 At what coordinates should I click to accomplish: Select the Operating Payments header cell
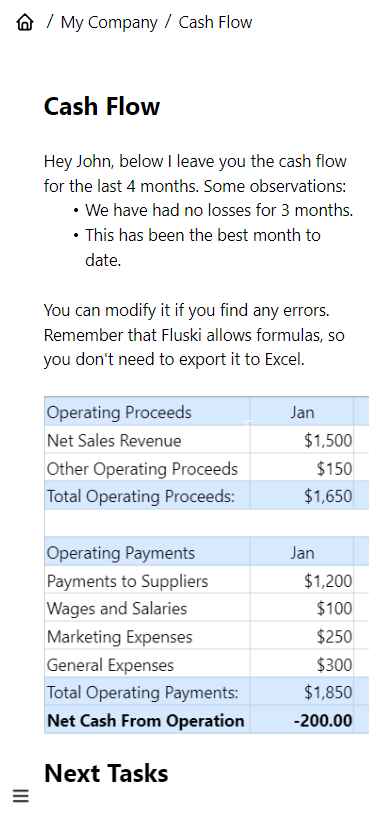click(x=147, y=553)
